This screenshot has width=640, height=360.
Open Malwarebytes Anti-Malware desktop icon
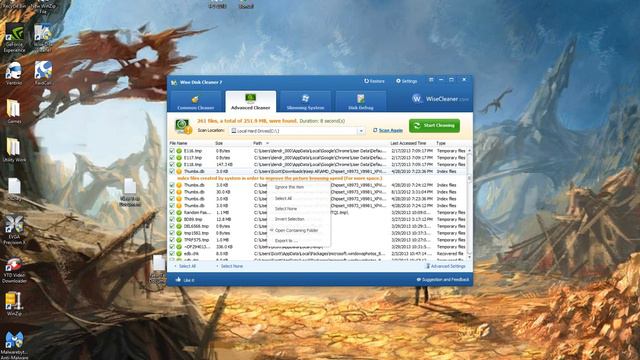pos(14,345)
